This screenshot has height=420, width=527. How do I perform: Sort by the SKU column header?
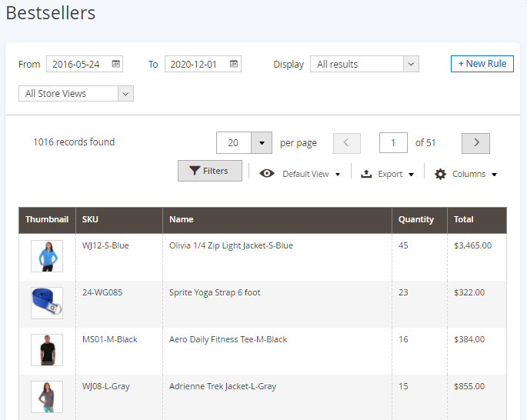click(x=90, y=220)
